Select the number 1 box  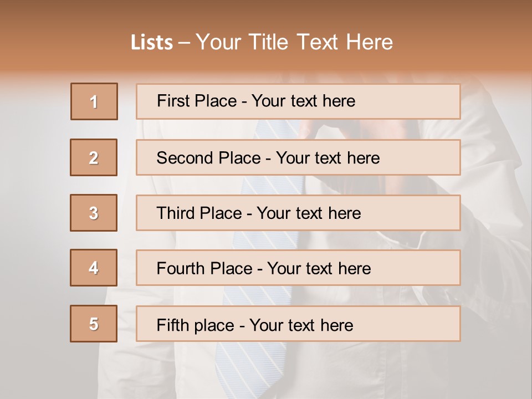tap(94, 101)
